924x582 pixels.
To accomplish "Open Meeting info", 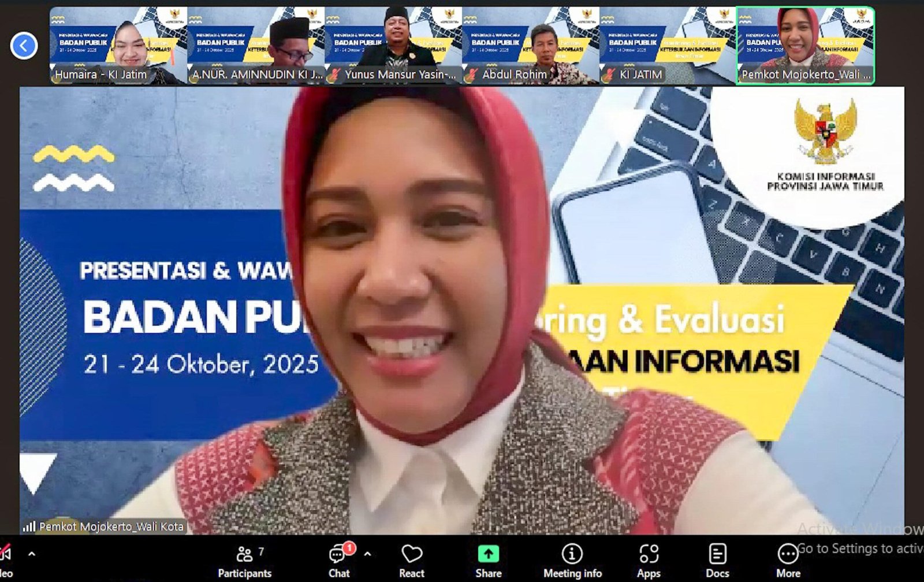I will click(572, 561).
